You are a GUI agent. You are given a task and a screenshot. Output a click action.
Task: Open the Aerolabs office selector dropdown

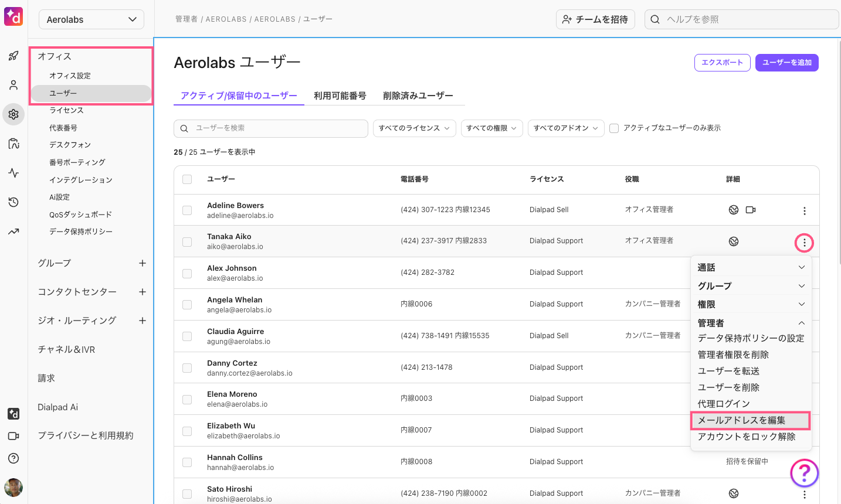pyautogui.click(x=91, y=19)
